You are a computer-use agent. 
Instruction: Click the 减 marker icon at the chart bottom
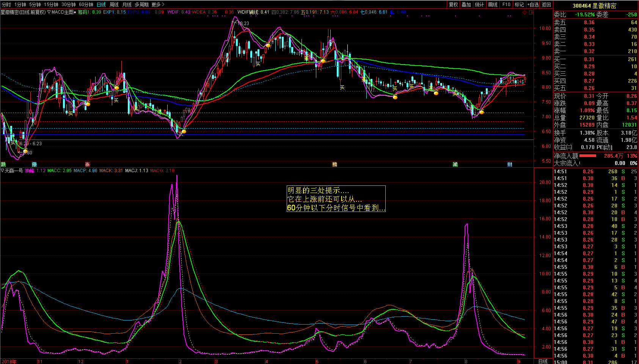tap(455, 165)
